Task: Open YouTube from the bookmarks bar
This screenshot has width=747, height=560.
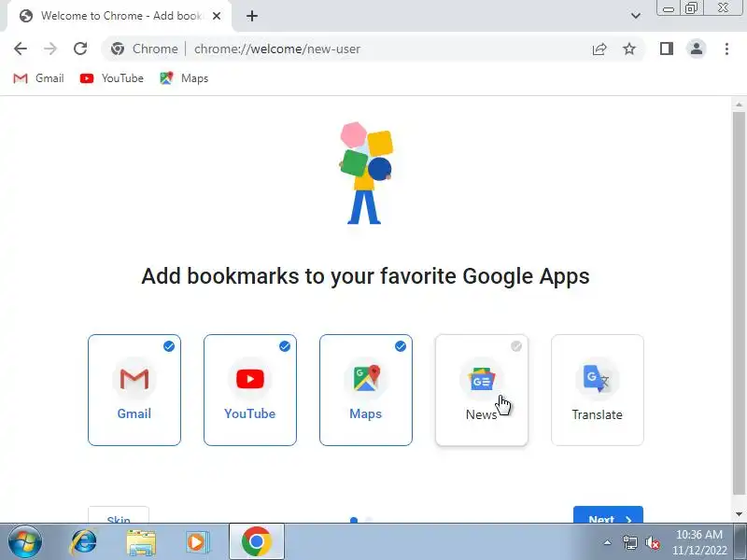Action: [x=112, y=78]
